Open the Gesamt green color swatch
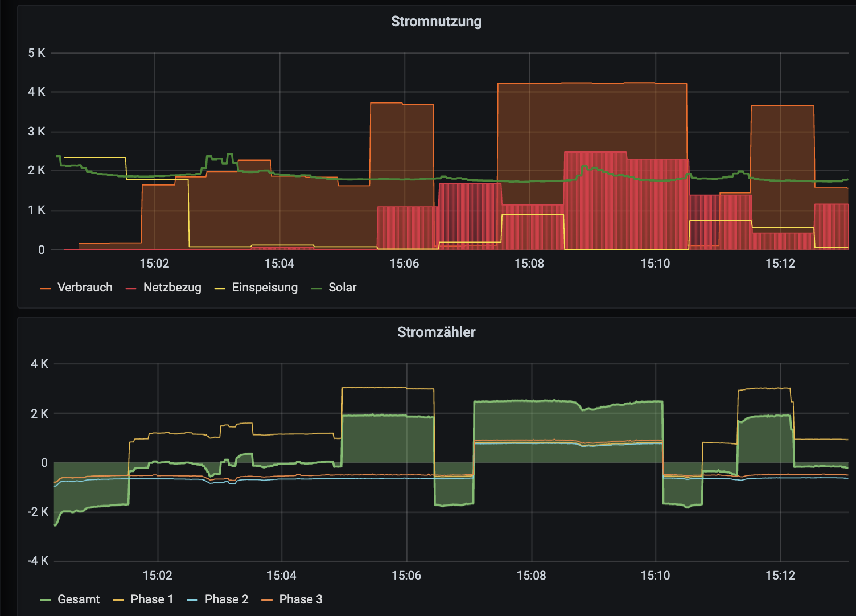The width and height of the screenshot is (856, 616). point(46,600)
